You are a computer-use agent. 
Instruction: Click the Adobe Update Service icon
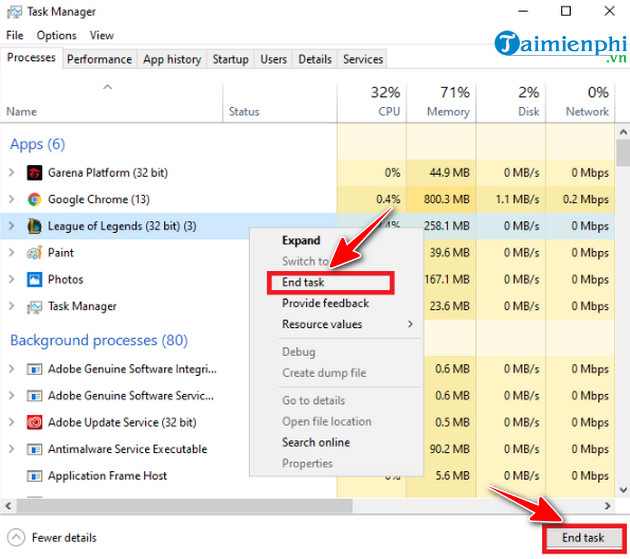34,422
